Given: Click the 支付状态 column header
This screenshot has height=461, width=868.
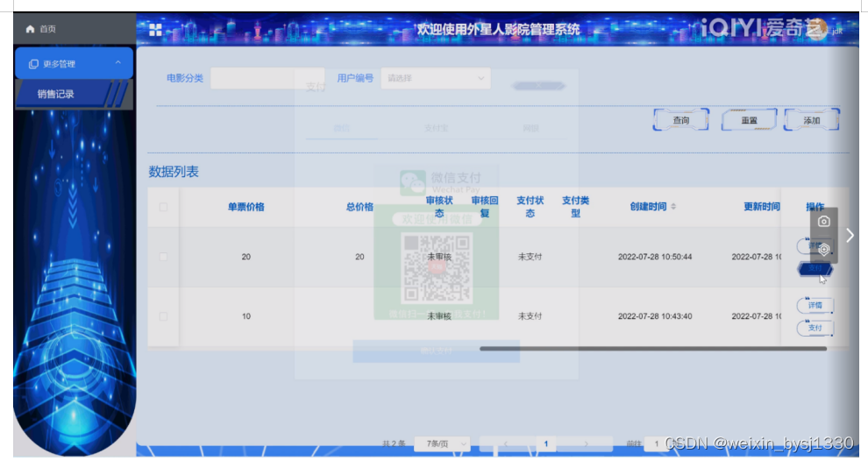Looking at the screenshot, I should (x=530, y=207).
